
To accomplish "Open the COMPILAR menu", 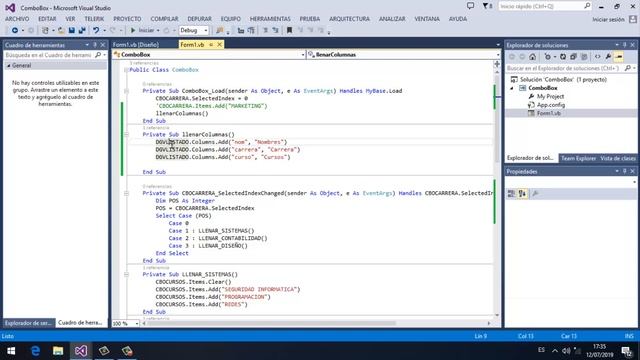I will click(x=164, y=19).
